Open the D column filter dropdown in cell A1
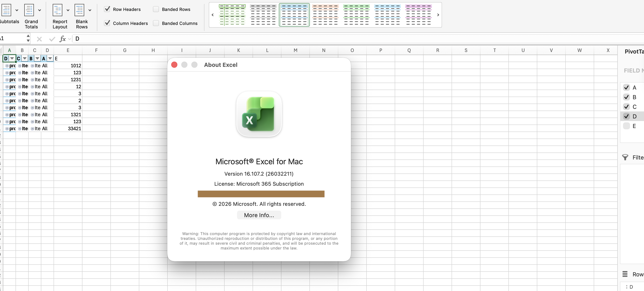This screenshot has width=644, height=291. pos(12,59)
